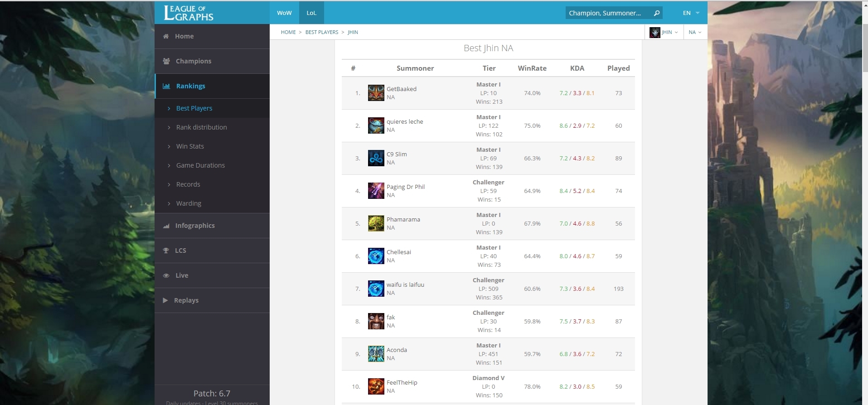Click the KDA column header
Screen dimensions: 868x405
(x=577, y=68)
